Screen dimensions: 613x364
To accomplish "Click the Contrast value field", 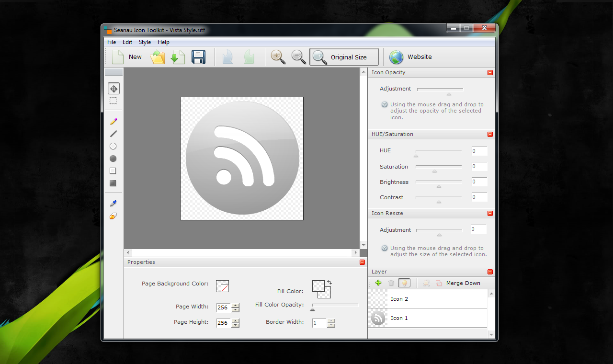I will pos(479,197).
